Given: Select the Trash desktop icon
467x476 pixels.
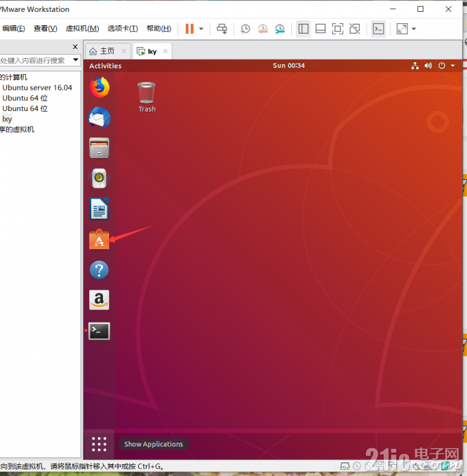Looking at the screenshot, I should tap(147, 97).
